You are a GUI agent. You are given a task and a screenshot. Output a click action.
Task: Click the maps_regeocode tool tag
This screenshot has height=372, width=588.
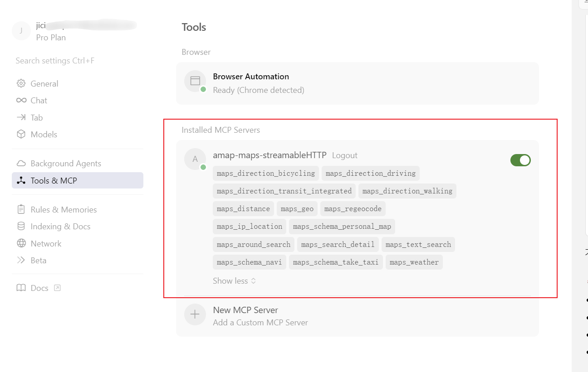tap(353, 208)
